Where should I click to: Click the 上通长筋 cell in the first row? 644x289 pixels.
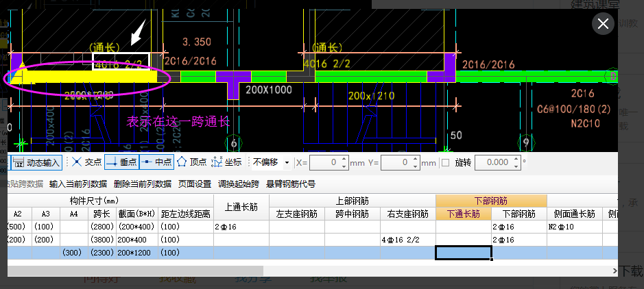(x=241, y=227)
